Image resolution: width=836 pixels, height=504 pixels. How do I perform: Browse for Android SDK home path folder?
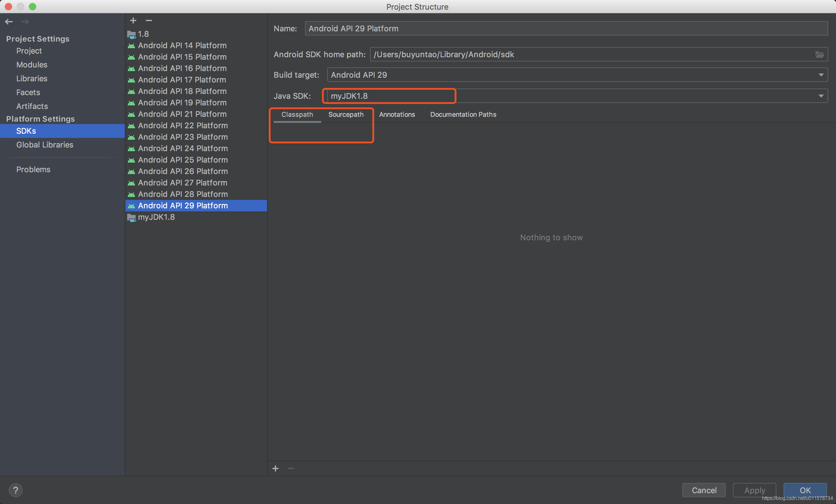(x=819, y=54)
